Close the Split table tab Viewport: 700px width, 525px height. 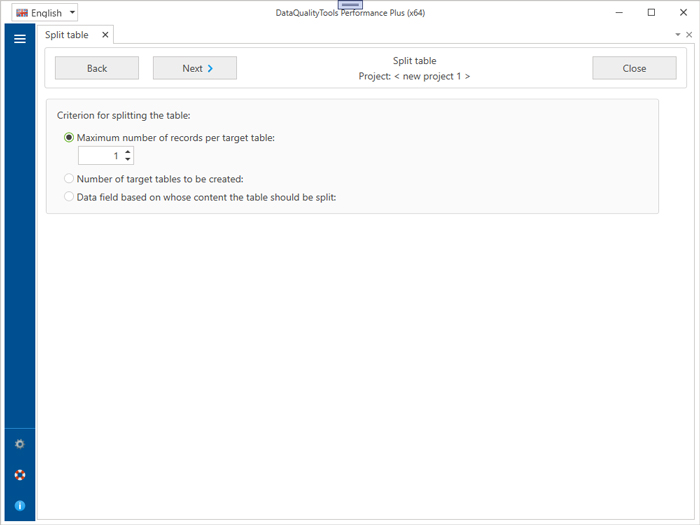pyautogui.click(x=105, y=35)
